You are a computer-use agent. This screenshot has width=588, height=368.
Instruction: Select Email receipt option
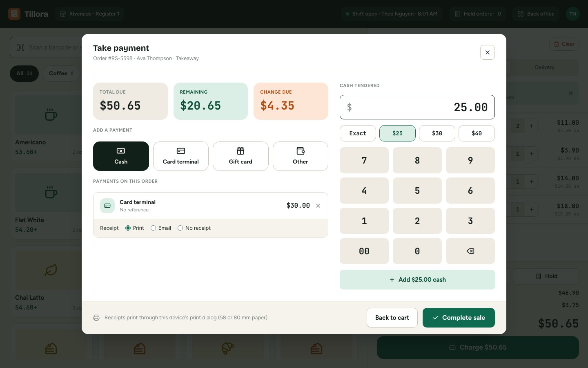161,228
